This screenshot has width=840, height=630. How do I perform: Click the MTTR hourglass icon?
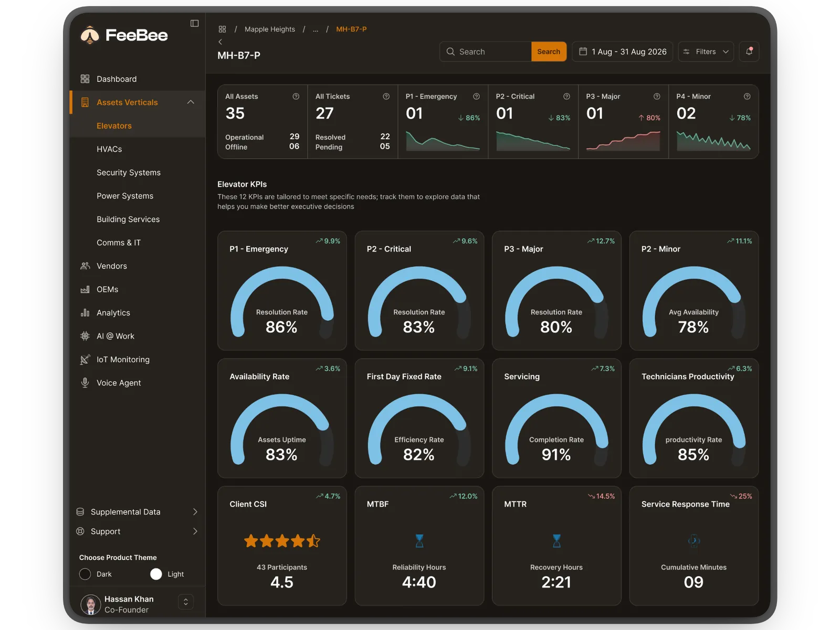[556, 541]
